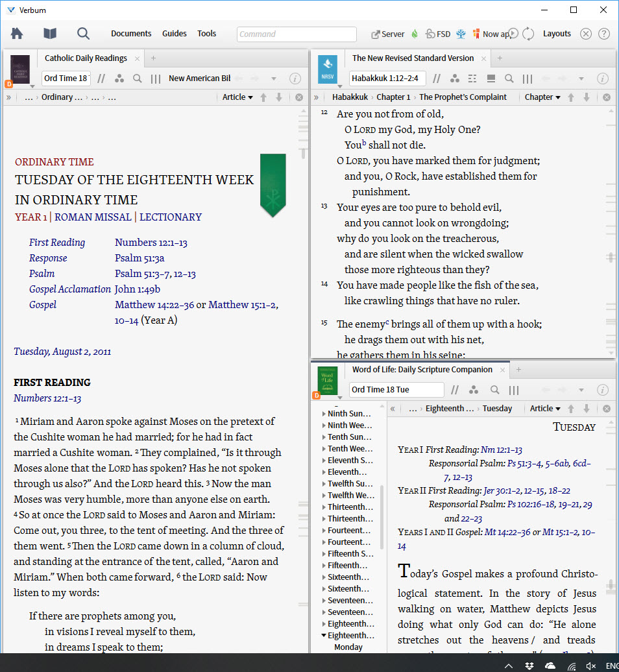This screenshot has width=619, height=672.
Task: Open the Home page icon
Action: (x=17, y=34)
